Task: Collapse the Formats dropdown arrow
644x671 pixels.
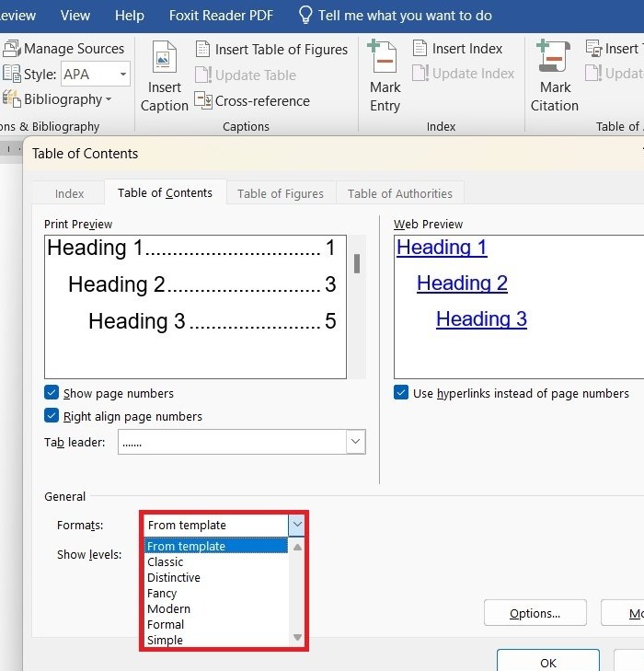Action: click(x=297, y=525)
